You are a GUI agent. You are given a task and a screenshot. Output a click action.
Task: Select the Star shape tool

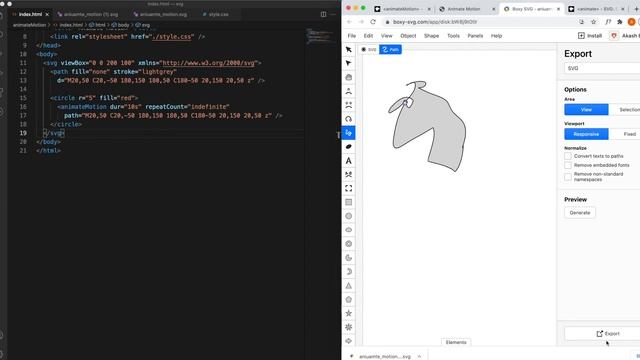click(349, 313)
